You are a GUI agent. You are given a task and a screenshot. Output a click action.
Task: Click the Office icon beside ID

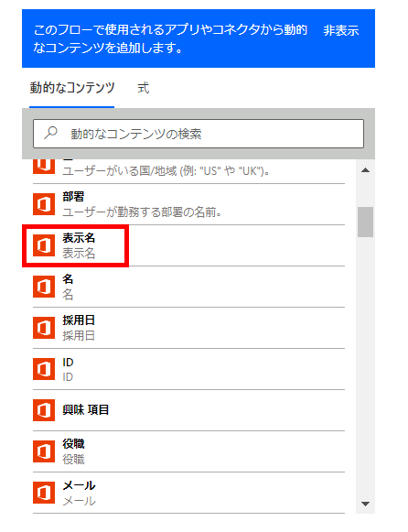click(44, 369)
